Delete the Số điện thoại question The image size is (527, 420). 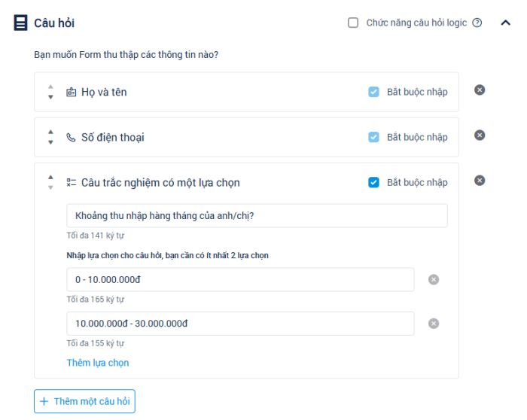pos(480,135)
